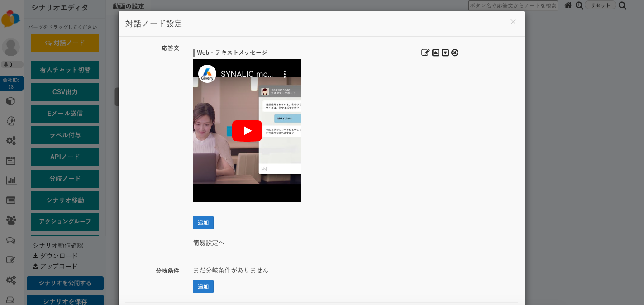The width and height of the screenshot is (644, 305).
Task: Open the window/browser icon in the sidebar
Action: [11, 160]
